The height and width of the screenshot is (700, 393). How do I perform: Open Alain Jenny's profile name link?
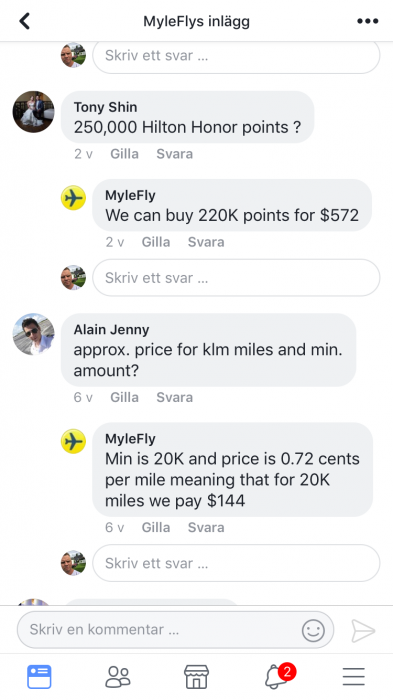pos(111,329)
